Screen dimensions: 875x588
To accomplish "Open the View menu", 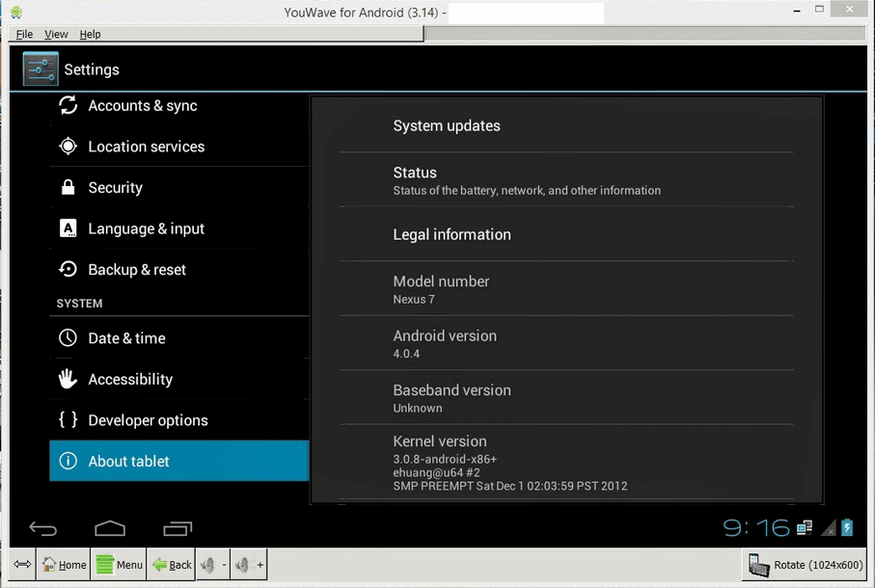I will tap(56, 34).
